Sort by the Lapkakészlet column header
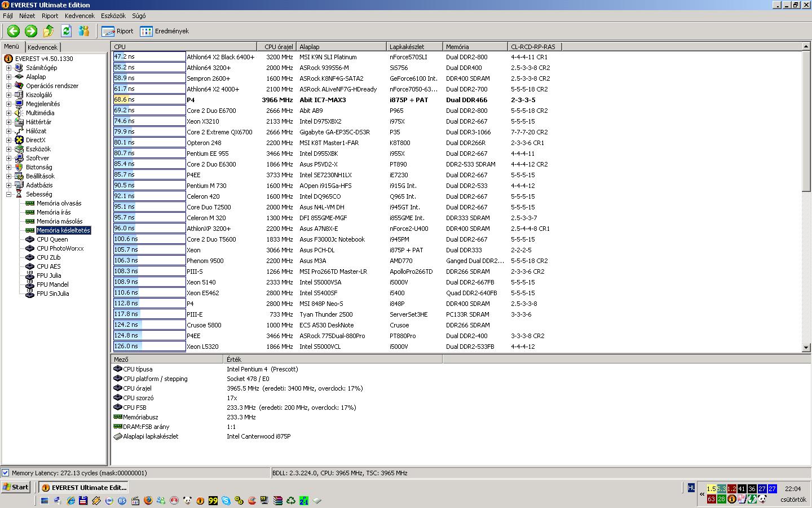 click(x=415, y=47)
